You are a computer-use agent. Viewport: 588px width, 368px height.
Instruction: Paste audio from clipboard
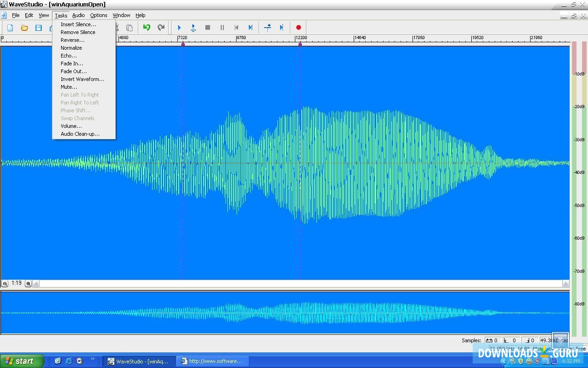(130, 28)
